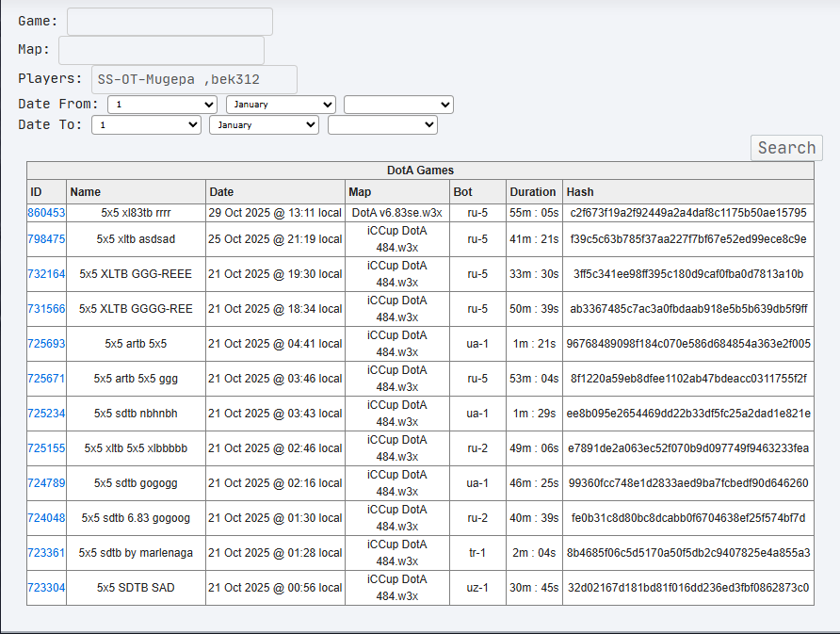The image size is (840, 634).
Task: Select game name '5x5 sdtb nbhnbh'
Action: (136, 414)
